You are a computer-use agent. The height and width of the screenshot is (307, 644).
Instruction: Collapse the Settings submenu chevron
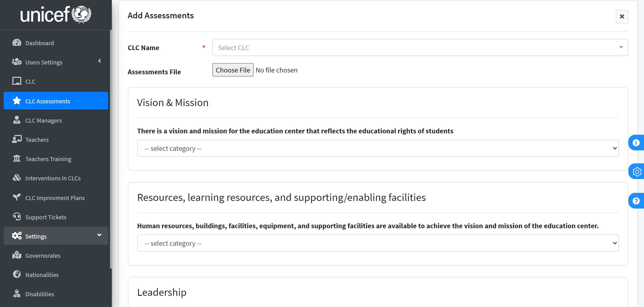[99, 235]
